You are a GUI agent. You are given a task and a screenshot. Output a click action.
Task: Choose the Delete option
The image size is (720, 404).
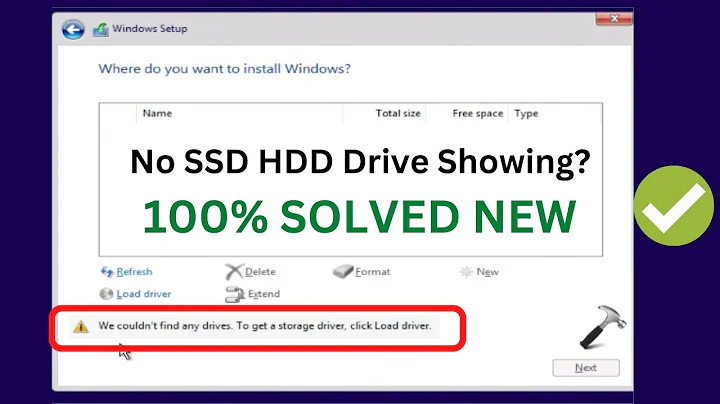260,272
